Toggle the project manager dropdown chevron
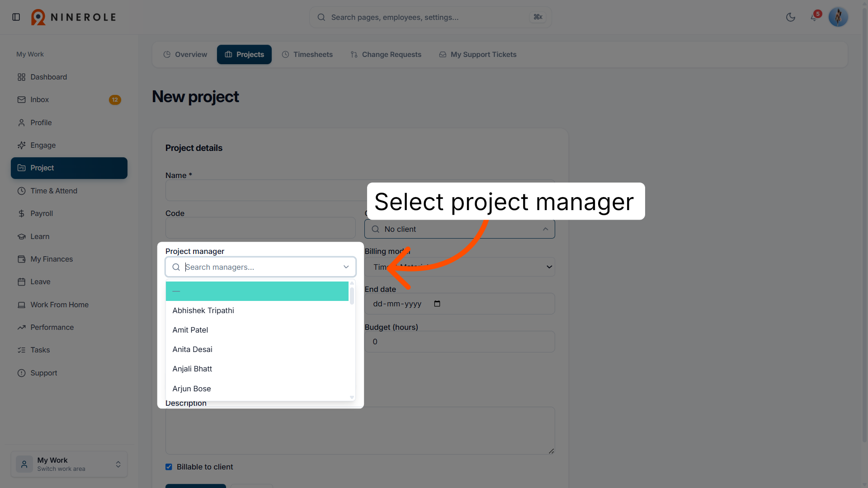 (x=346, y=267)
